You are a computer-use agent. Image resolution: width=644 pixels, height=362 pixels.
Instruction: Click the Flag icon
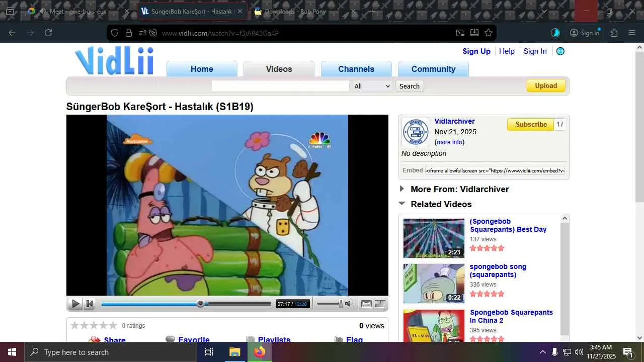pos(339,340)
